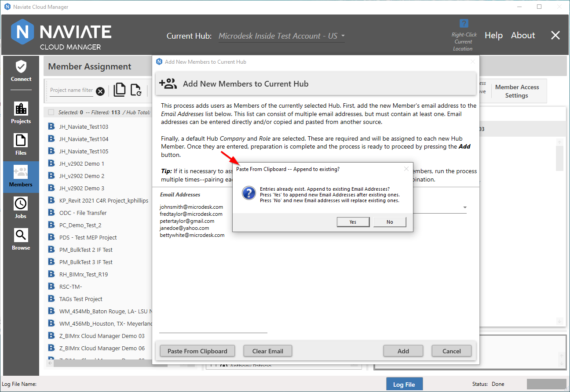The height and width of the screenshot is (392, 570).
Task: Select johnsmith@microdesk.com in email list
Action: [x=191, y=207]
